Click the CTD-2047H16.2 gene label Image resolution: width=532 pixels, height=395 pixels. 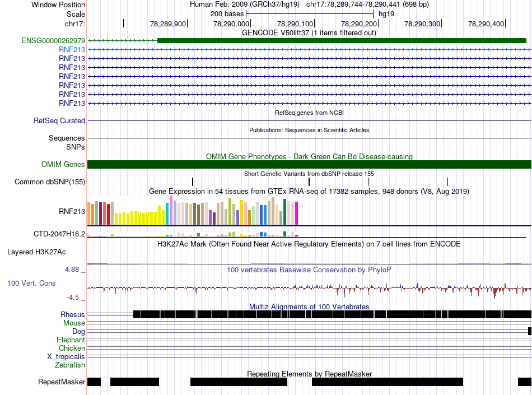(x=59, y=234)
